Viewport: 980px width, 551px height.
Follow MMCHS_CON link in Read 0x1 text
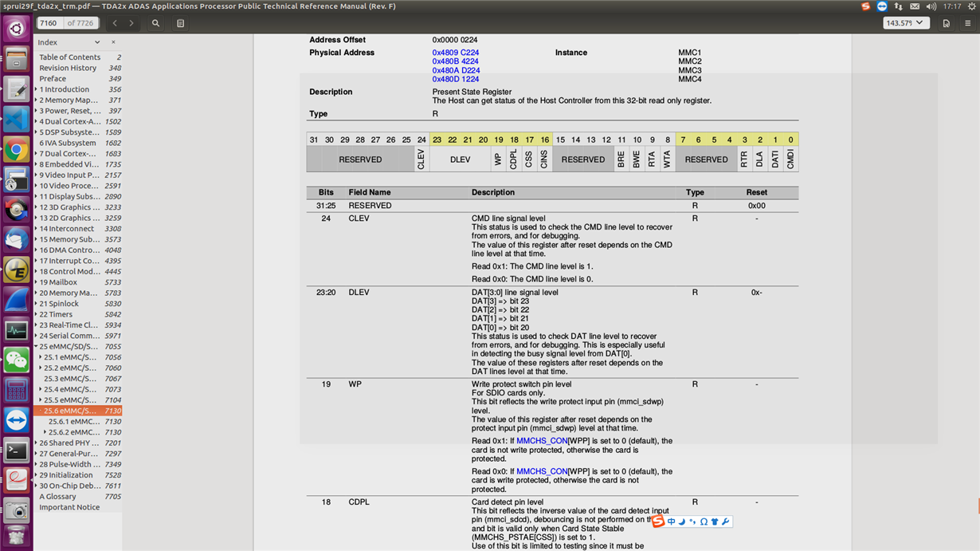click(x=542, y=441)
